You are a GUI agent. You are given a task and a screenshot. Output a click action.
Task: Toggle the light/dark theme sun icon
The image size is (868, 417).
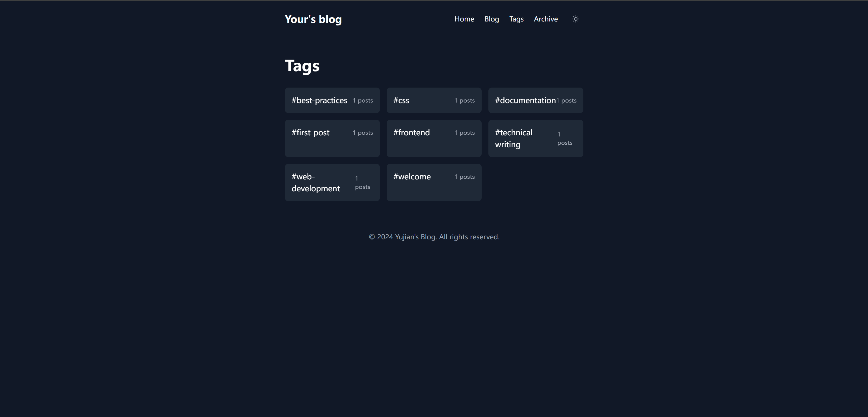pyautogui.click(x=575, y=19)
